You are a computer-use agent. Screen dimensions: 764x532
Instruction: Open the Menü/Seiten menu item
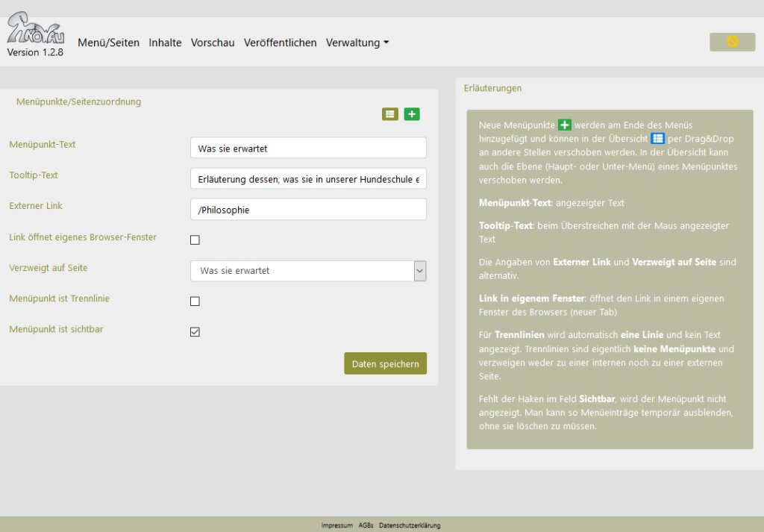[x=108, y=43]
